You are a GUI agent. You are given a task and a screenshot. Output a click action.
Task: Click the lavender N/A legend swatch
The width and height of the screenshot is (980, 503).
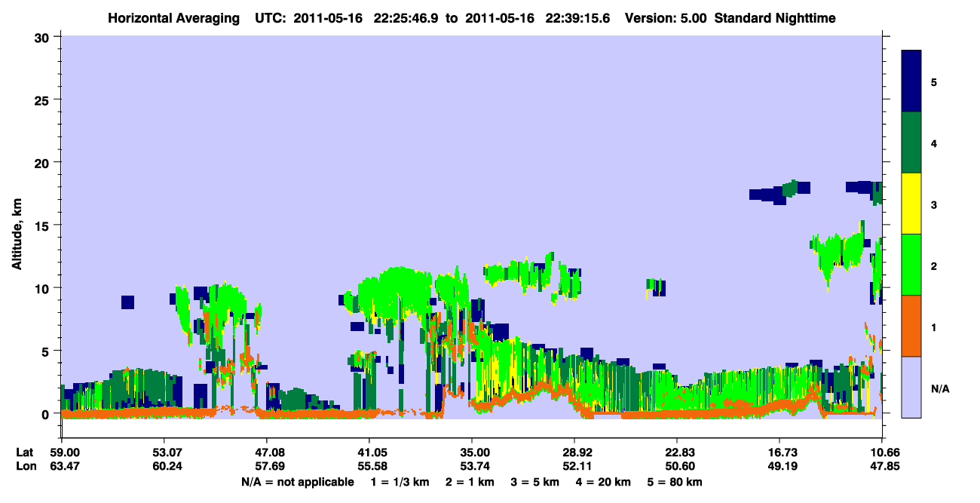click(911, 387)
